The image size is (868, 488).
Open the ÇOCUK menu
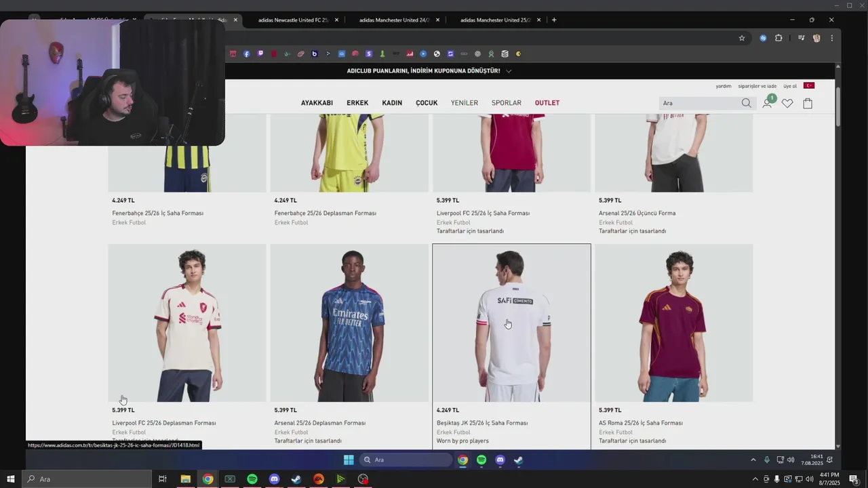pos(427,103)
